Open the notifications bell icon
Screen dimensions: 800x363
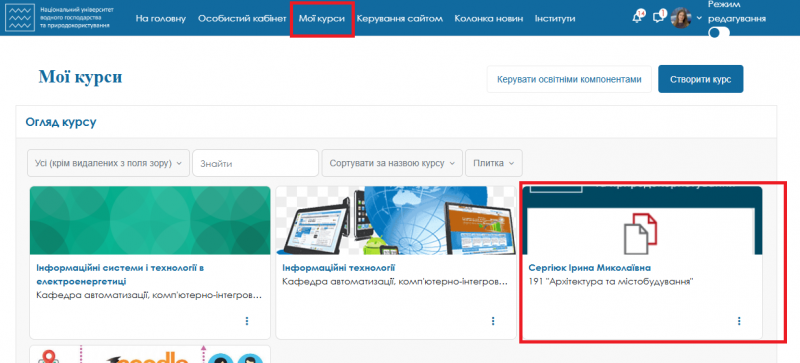[637, 18]
